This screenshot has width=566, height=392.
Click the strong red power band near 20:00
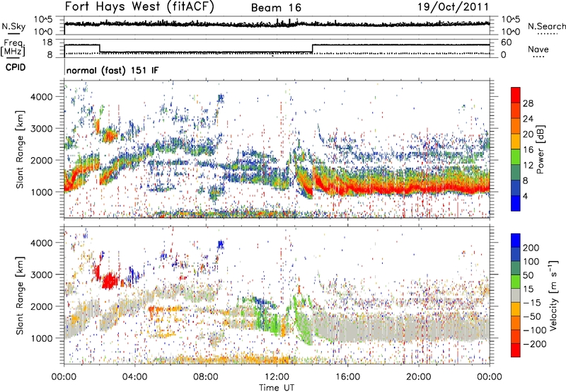pos(419,189)
